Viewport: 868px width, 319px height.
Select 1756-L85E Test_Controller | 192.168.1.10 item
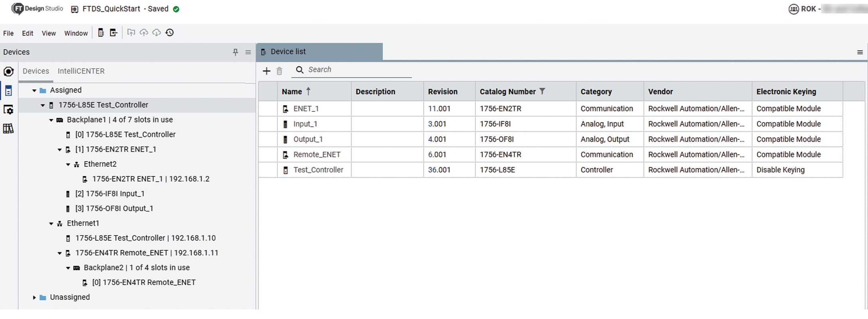coord(145,238)
